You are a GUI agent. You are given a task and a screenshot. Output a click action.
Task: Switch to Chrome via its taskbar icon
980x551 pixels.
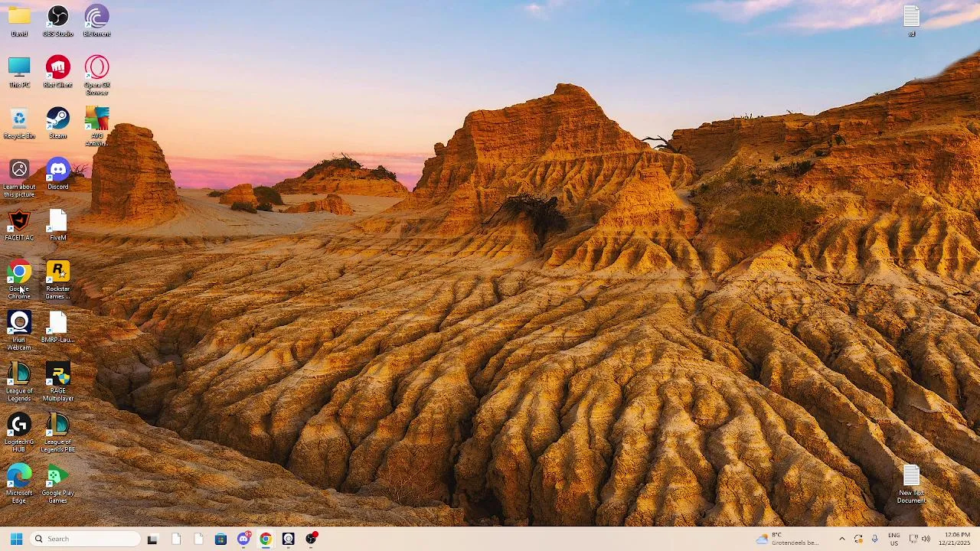(x=266, y=539)
